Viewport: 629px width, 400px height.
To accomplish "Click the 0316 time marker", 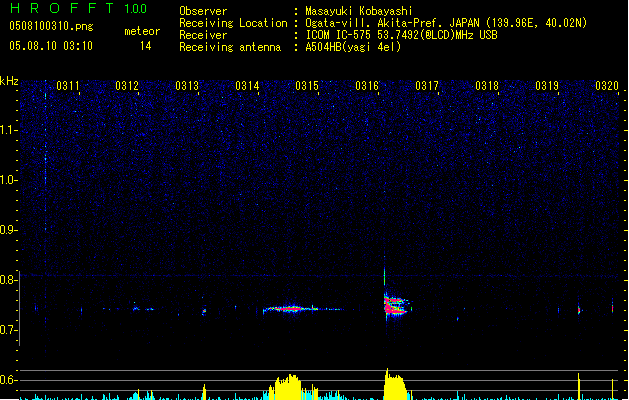I will click(x=367, y=85).
